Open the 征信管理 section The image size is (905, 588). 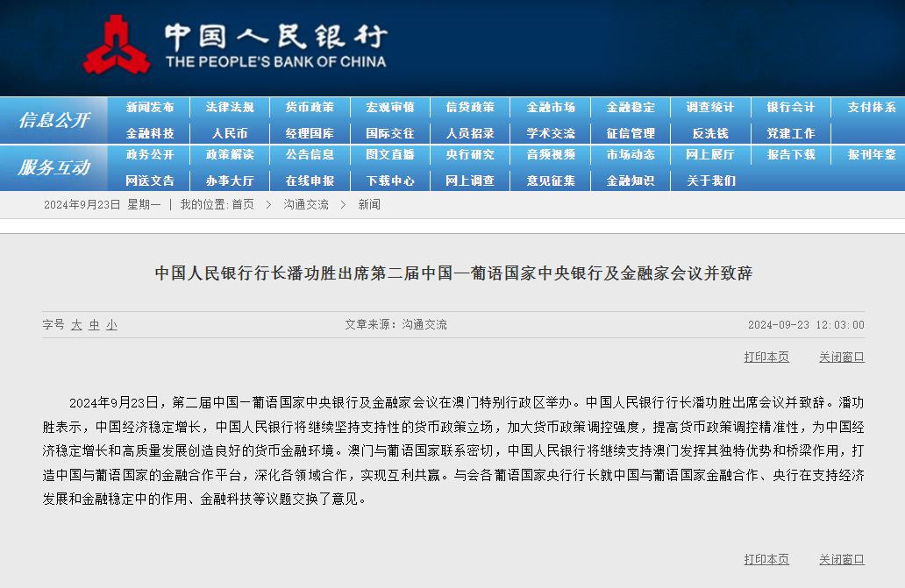pyautogui.click(x=631, y=133)
